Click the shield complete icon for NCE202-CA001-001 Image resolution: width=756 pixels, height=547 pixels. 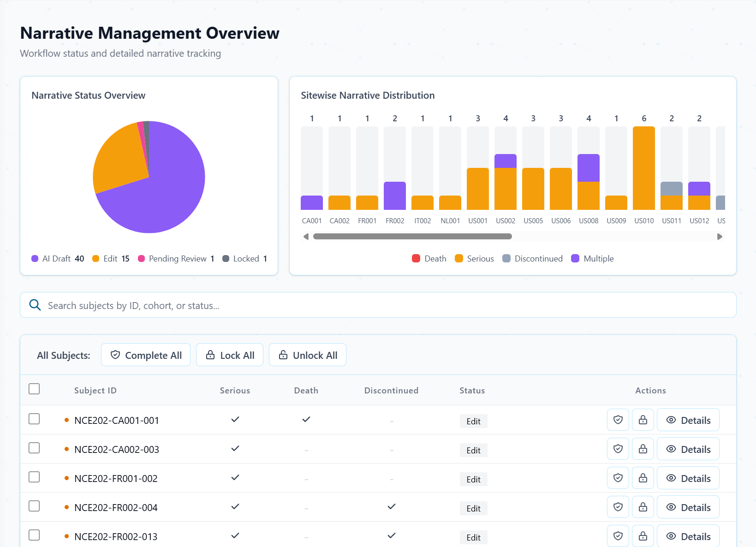[x=618, y=420]
